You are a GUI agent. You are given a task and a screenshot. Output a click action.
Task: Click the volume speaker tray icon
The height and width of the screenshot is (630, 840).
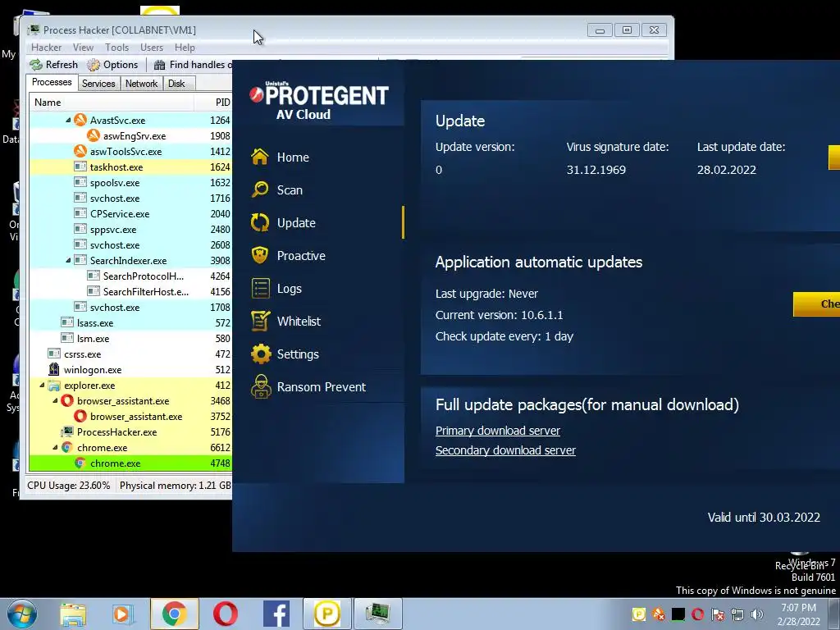pyautogui.click(x=757, y=614)
